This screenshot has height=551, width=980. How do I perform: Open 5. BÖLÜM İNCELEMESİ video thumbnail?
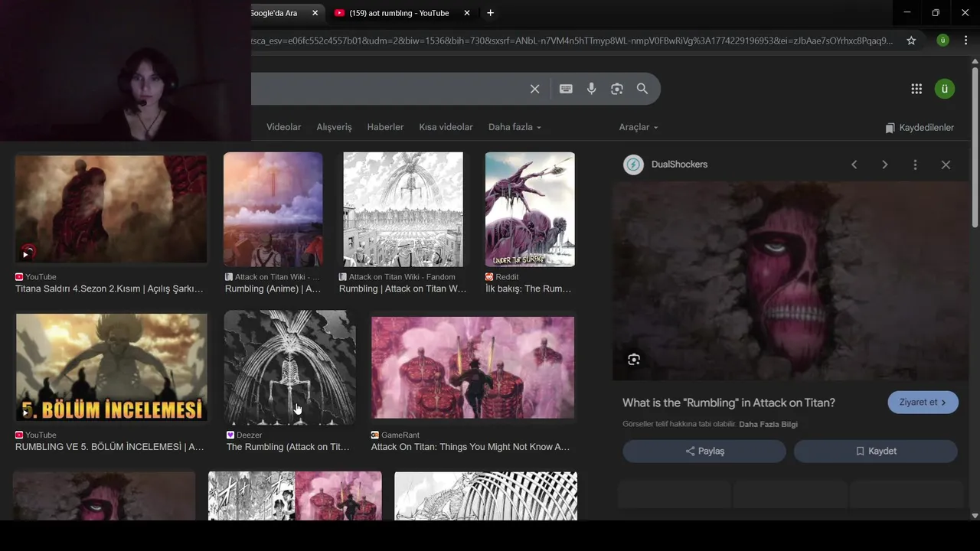111,367
